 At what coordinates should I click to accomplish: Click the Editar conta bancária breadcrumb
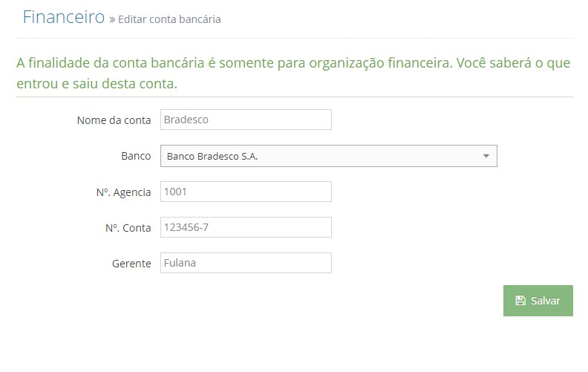(169, 19)
